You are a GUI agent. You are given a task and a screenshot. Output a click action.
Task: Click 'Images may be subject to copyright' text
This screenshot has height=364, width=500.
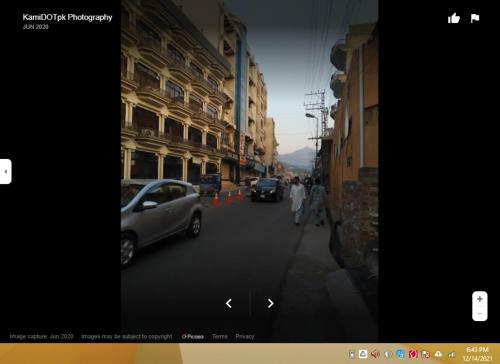click(x=127, y=337)
